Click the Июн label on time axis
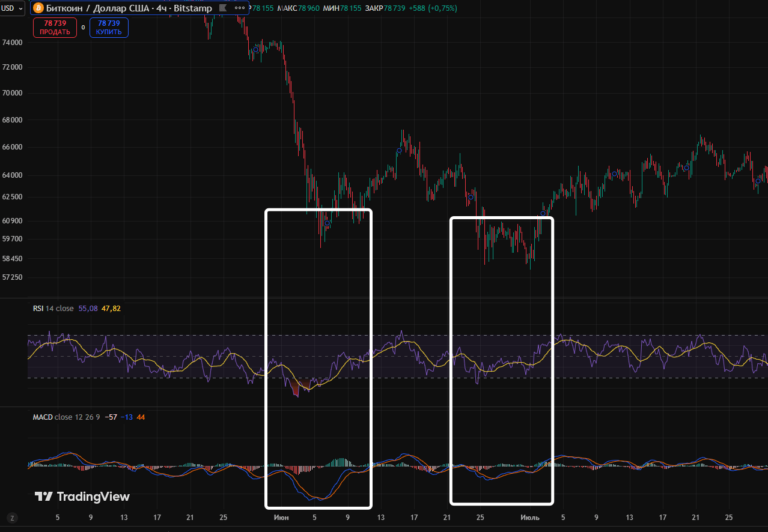 click(x=281, y=518)
